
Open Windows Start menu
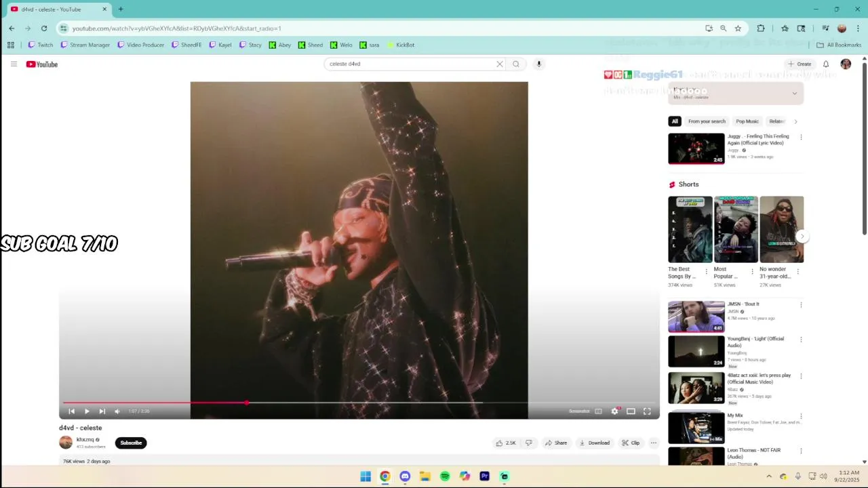click(x=366, y=476)
